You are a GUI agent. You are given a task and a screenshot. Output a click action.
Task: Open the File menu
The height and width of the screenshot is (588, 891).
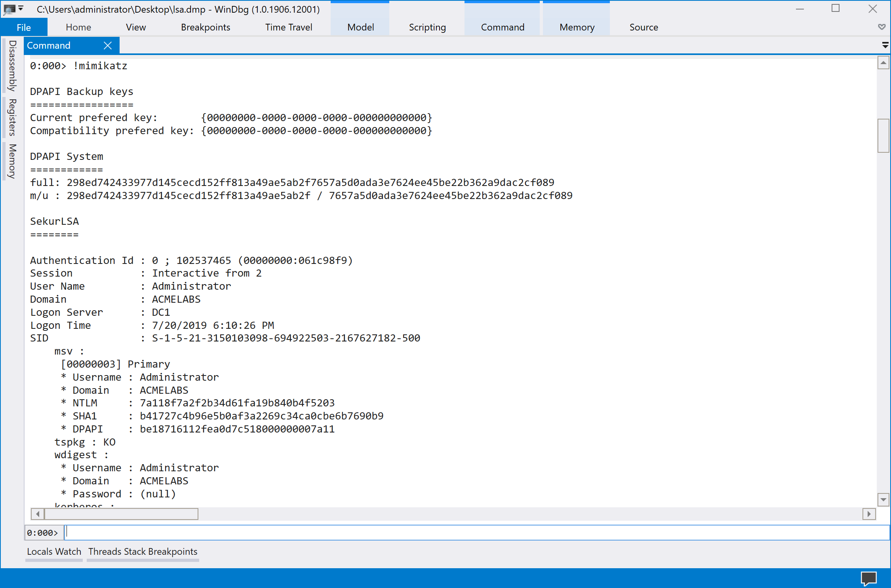(23, 27)
